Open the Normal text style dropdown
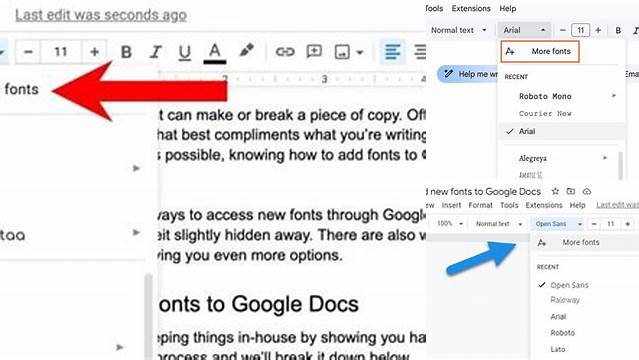Viewport: 639px width, 360px height. tap(458, 30)
